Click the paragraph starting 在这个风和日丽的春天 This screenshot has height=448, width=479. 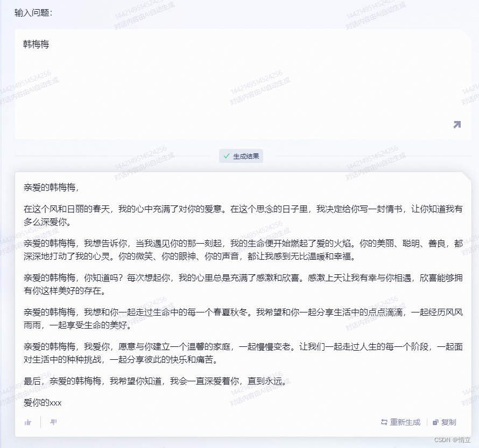click(x=243, y=216)
